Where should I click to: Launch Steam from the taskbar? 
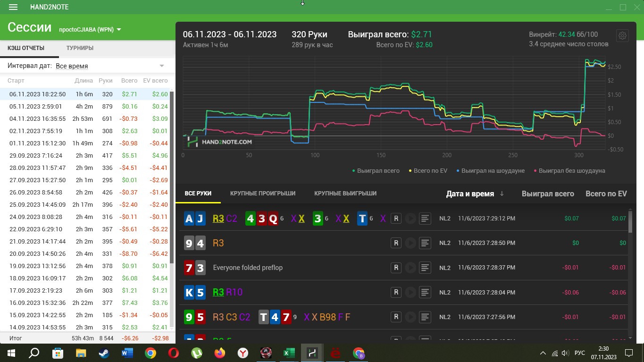pos(104,353)
